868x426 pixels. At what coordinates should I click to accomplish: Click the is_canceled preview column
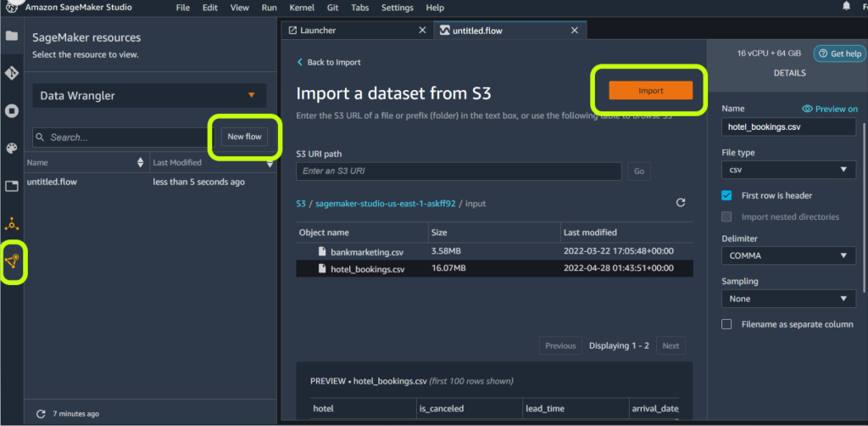click(x=470, y=409)
